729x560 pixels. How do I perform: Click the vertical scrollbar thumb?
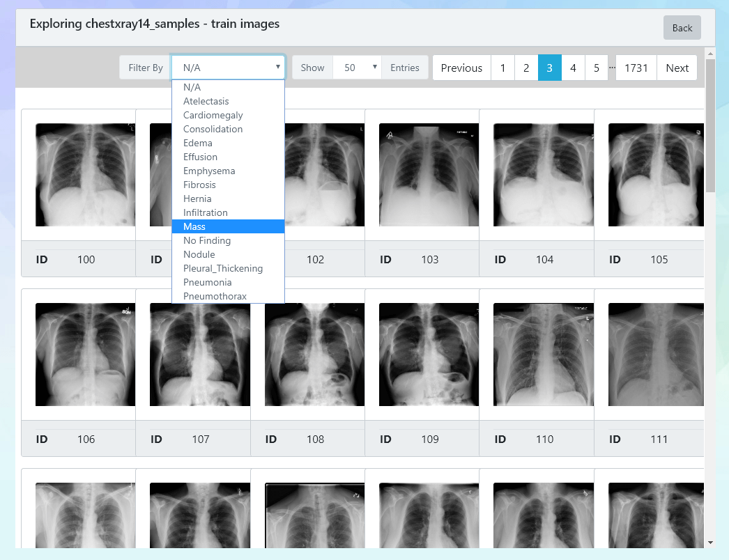710,125
